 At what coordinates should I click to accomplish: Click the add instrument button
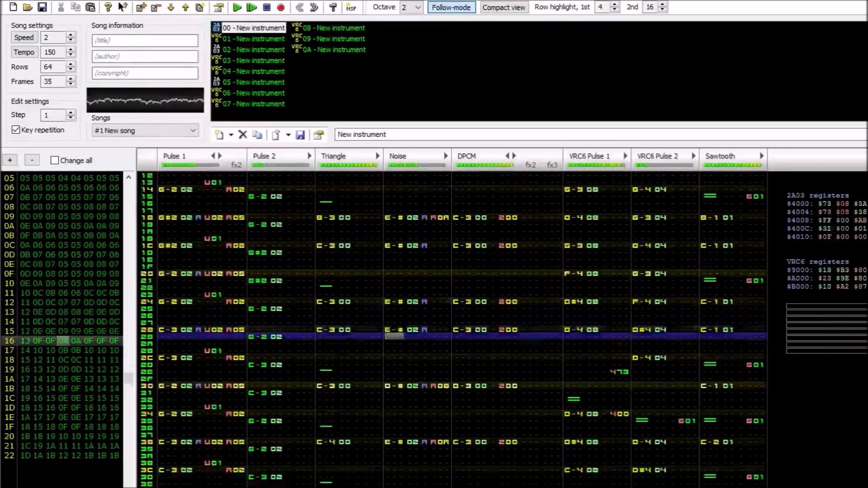click(219, 134)
